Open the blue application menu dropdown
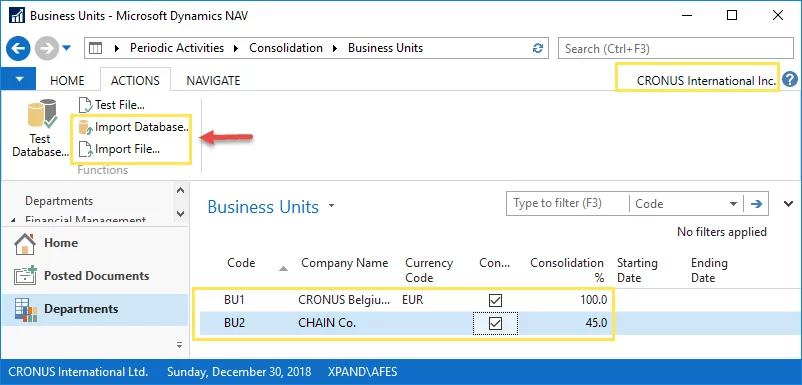 pyautogui.click(x=19, y=80)
